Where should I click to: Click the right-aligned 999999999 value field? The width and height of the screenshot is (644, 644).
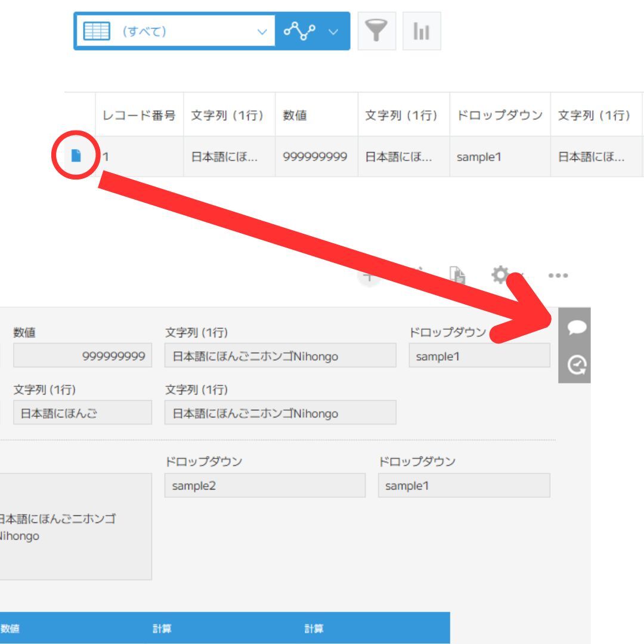82,355
